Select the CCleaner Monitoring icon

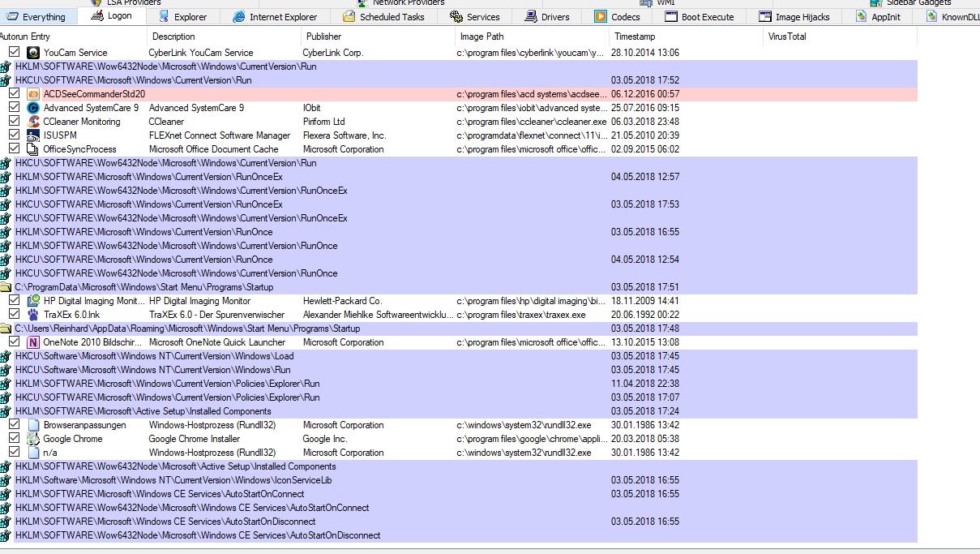[33, 122]
